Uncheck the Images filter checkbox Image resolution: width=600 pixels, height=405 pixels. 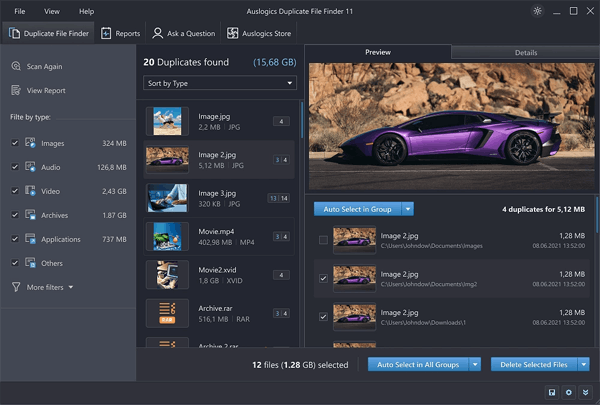coord(15,143)
